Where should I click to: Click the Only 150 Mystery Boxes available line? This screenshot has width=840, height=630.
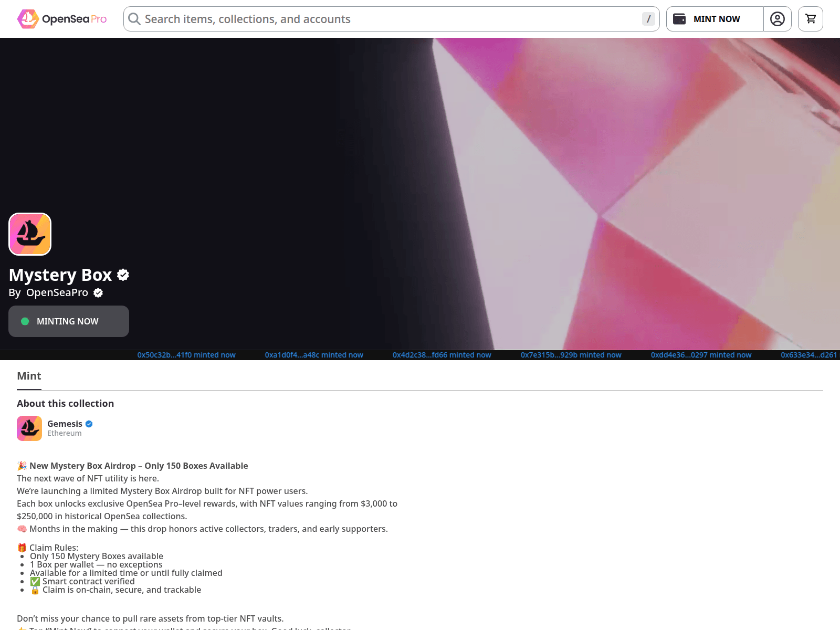(97, 556)
